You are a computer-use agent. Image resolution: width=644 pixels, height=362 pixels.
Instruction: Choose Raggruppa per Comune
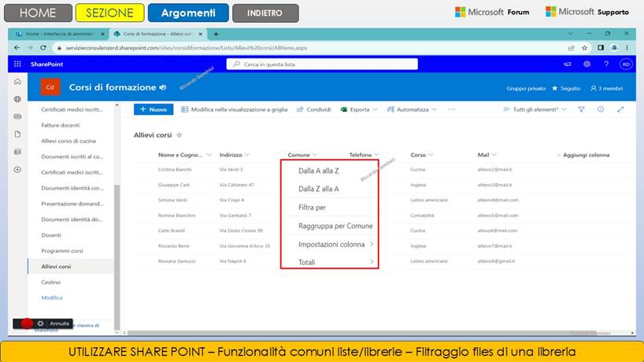[x=335, y=226]
